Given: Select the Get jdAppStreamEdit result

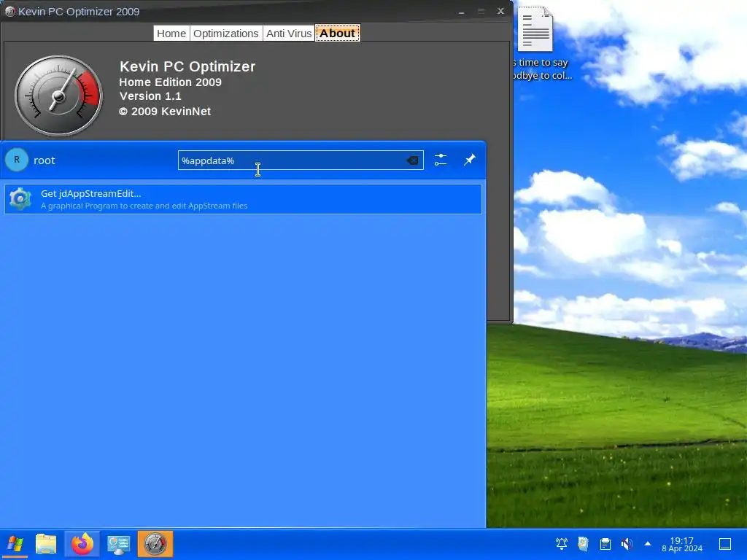Looking at the screenshot, I should coord(243,199).
